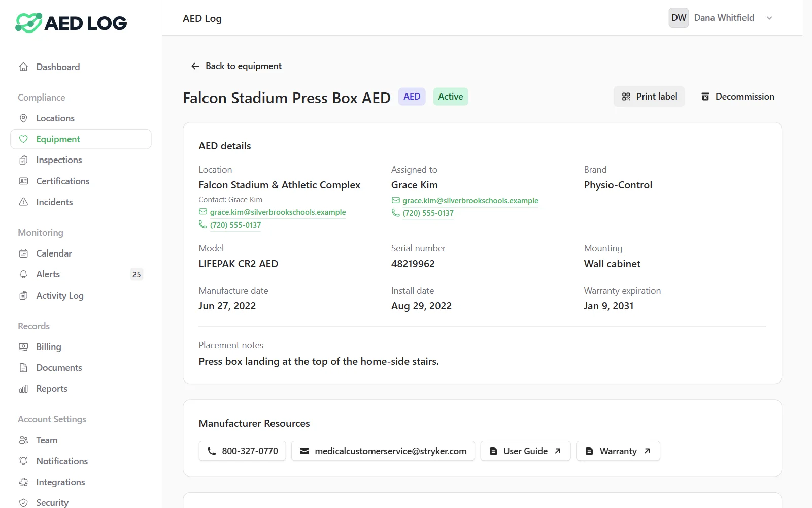The height and width of the screenshot is (508, 812).
Task: Click Falcon Stadium & Athletic Complex location
Action: (x=280, y=185)
